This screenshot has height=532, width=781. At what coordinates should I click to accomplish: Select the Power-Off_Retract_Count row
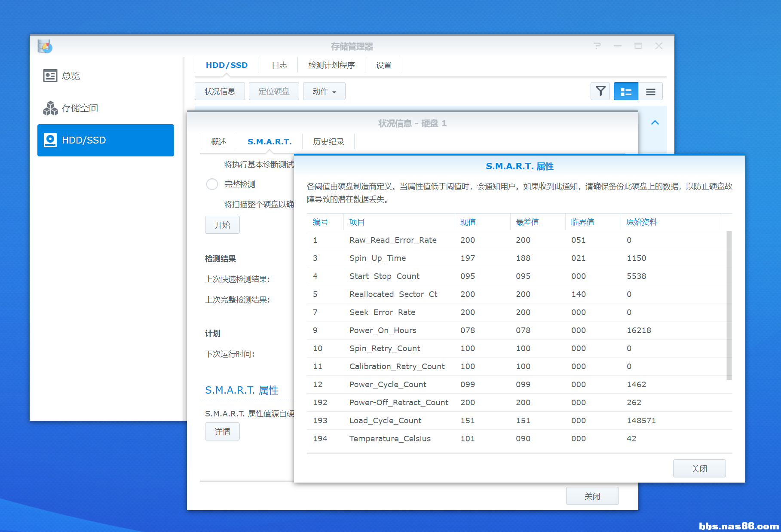pyautogui.click(x=519, y=403)
